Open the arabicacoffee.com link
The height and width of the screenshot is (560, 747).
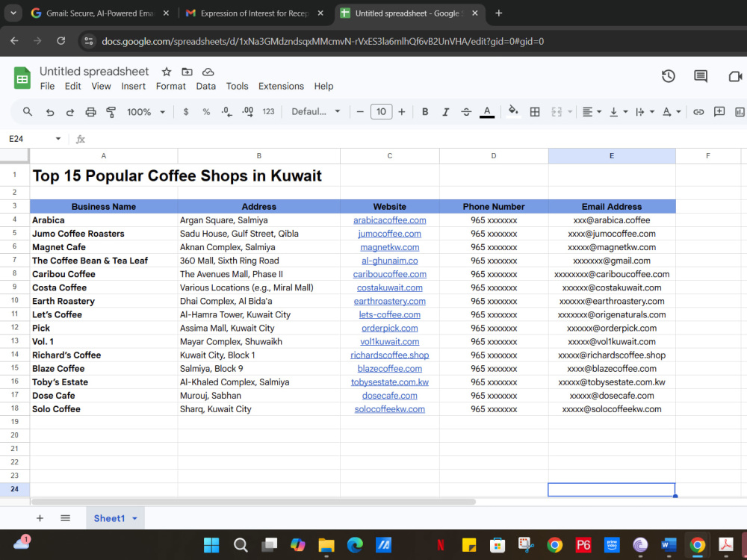pyautogui.click(x=389, y=220)
